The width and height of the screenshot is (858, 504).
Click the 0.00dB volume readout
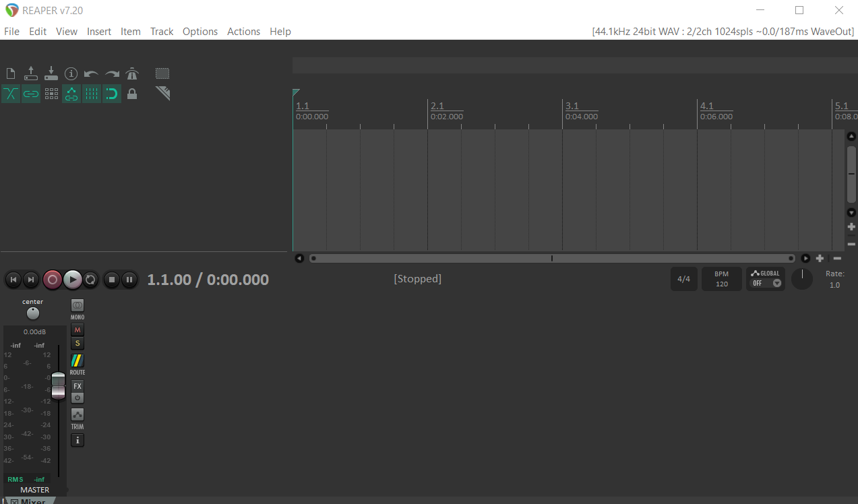coord(34,332)
